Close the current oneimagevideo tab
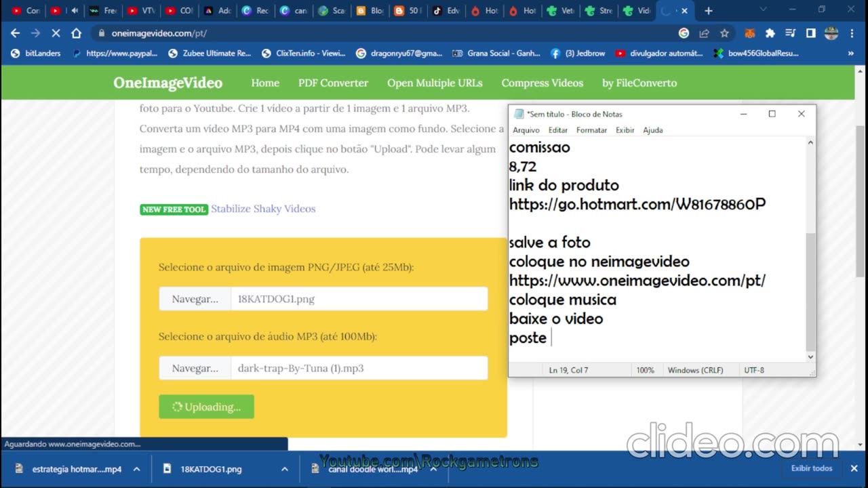 685,11
